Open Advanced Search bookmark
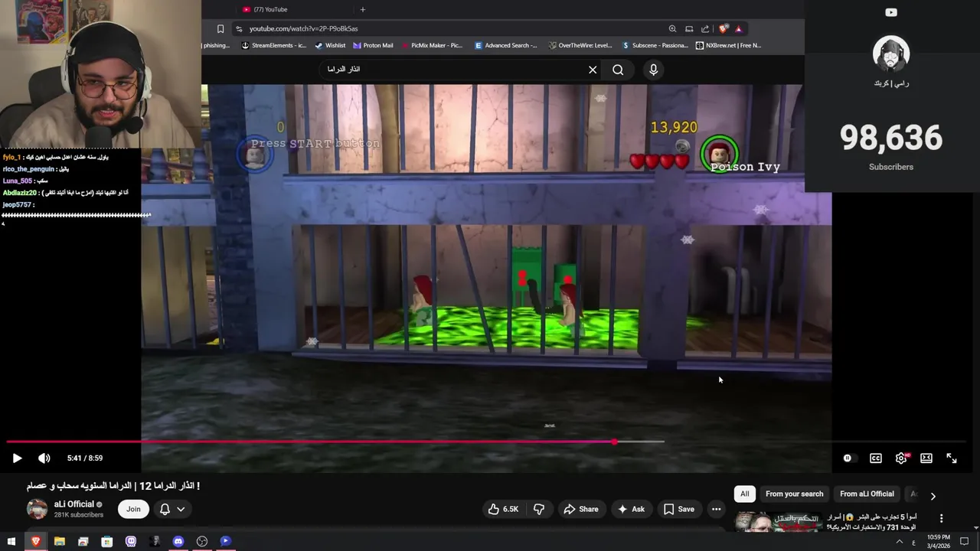Screen dimensions: 980x551 click(506, 45)
